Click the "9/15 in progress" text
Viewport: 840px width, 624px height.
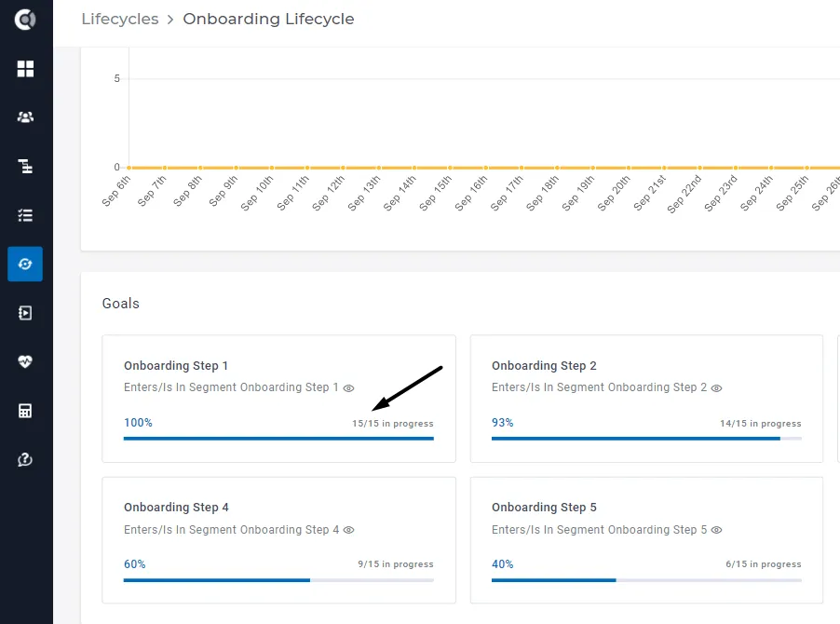(x=396, y=564)
